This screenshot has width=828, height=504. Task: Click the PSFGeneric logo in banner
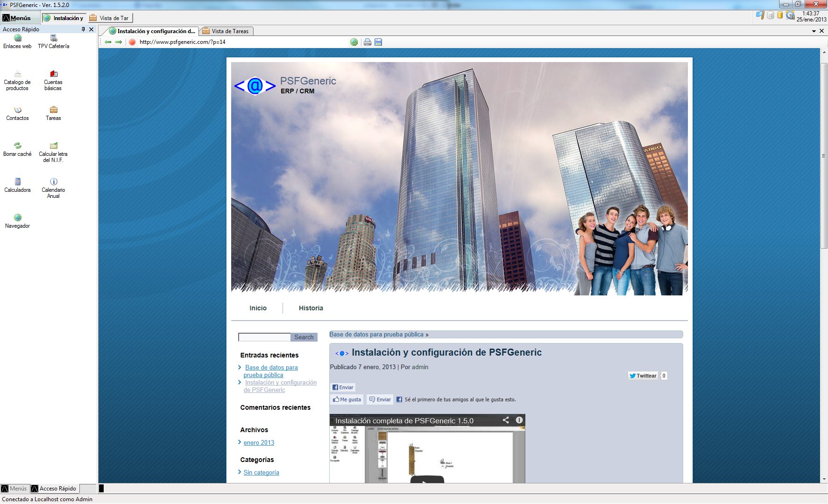(255, 85)
